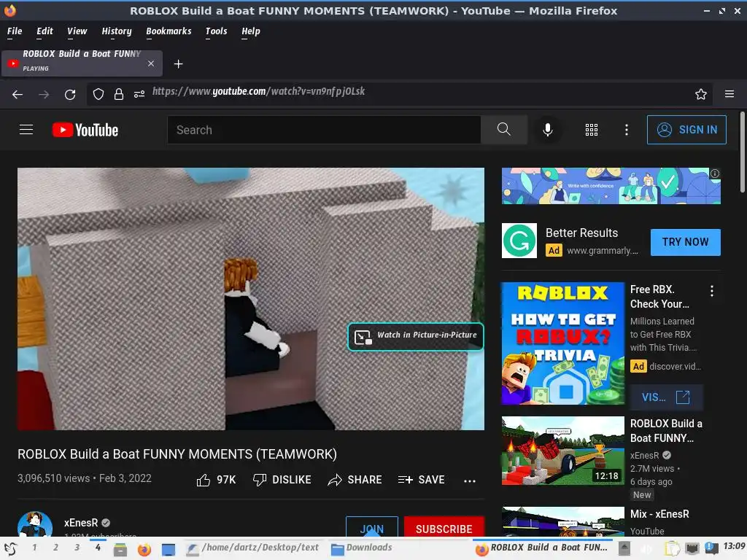Open the Edit menu

click(44, 31)
